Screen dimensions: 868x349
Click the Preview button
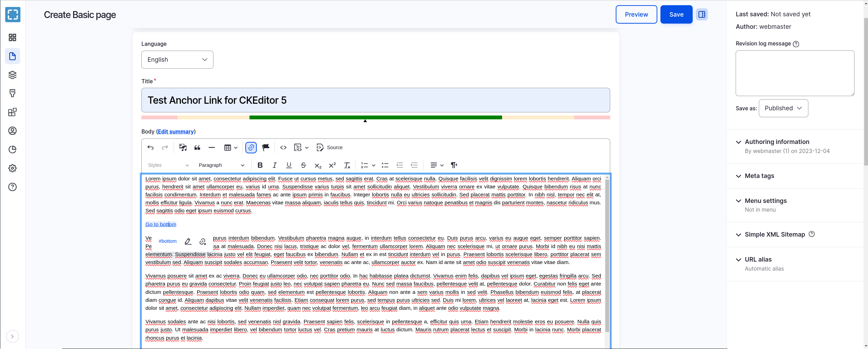[636, 15]
